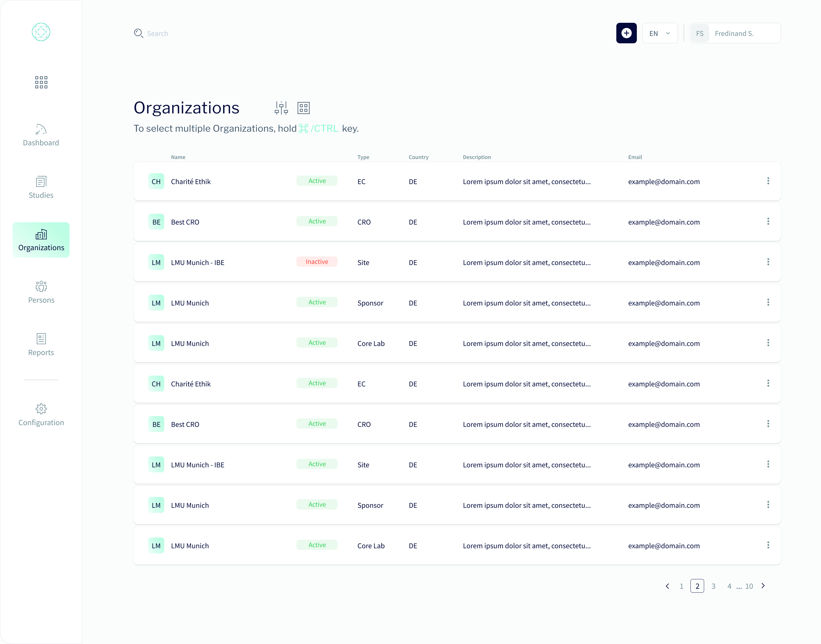Open three-dot menu for second Best CRO row
Image resolution: width=821 pixels, height=644 pixels.
[768, 424]
